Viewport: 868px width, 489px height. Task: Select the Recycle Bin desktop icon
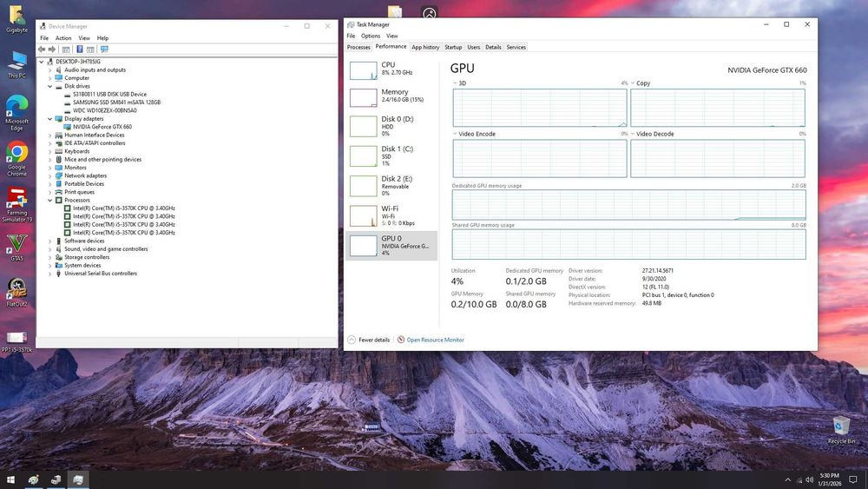(x=841, y=430)
